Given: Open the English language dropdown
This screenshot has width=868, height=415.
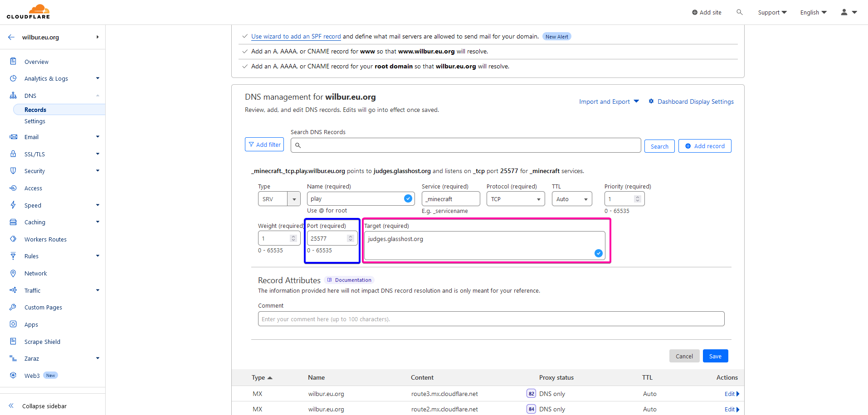Looking at the screenshot, I should [814, 12].
